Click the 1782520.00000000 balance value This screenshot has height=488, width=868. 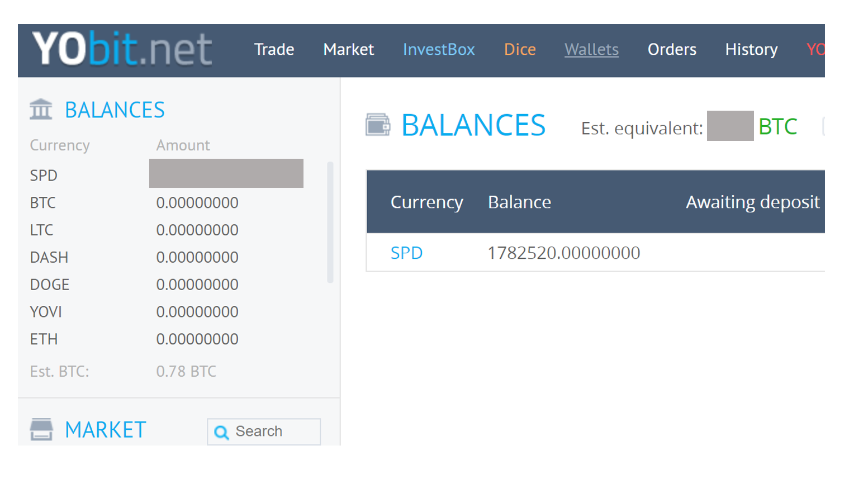(x=563, y=253)
